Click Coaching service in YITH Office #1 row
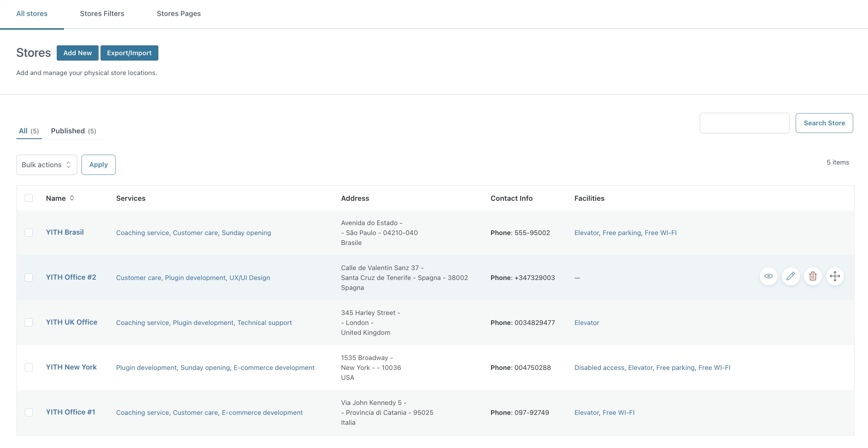The height and width of the screenshot is (448, 868). pos(142,413)
